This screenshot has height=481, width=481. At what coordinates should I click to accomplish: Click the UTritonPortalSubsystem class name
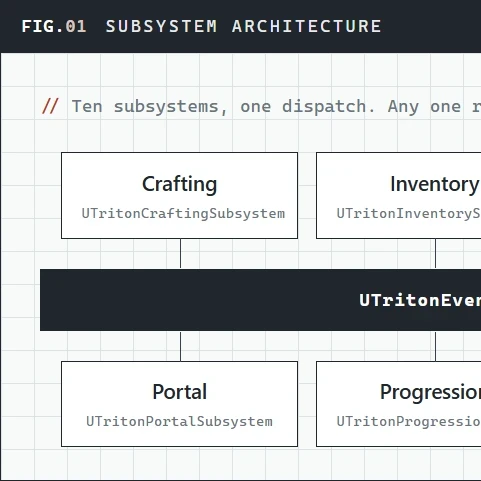pyautogui.click(x=179, y=422)
